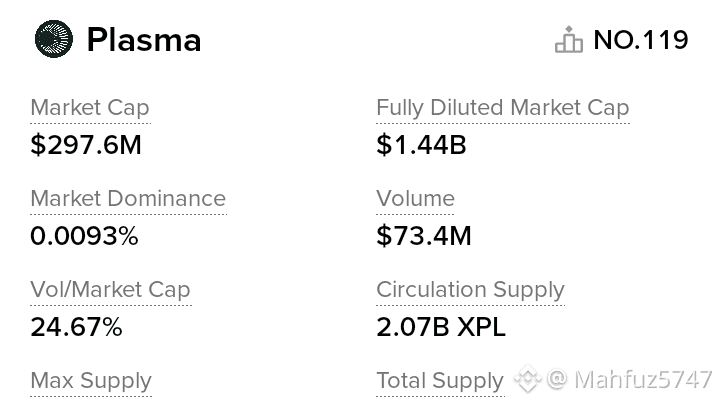
Task: Click the @Mahfuz5747 username watermark
Action: pyautogui.click(x=630, y=380)
